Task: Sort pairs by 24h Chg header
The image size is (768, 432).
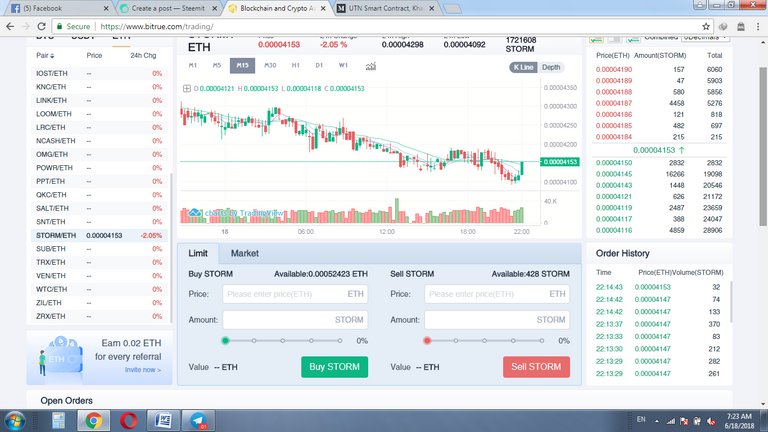Action: click(x=143, y=56)
